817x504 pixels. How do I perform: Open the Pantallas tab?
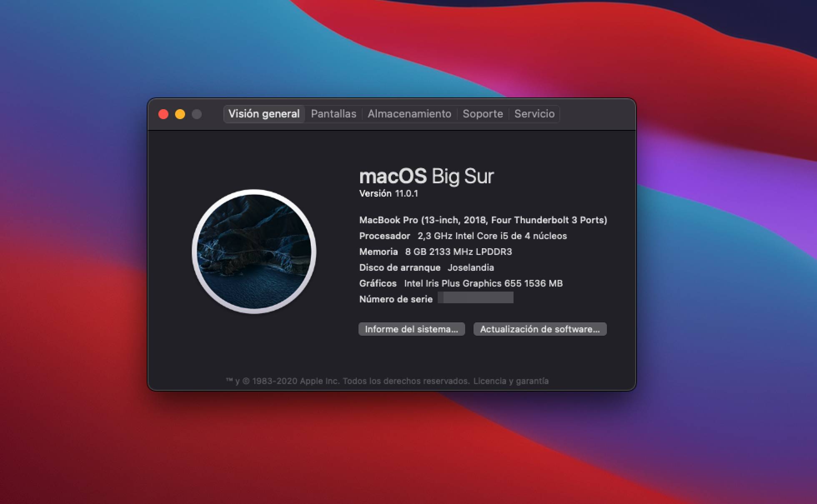333,114
